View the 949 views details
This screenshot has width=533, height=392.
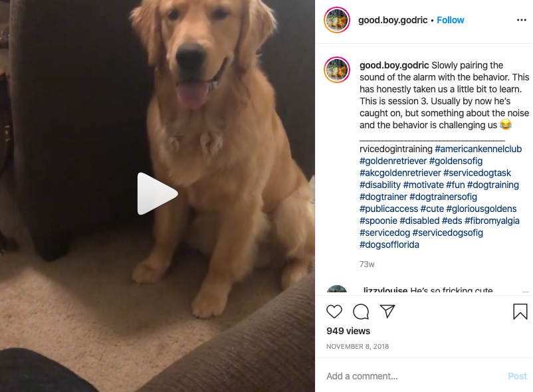pos(348,331)
